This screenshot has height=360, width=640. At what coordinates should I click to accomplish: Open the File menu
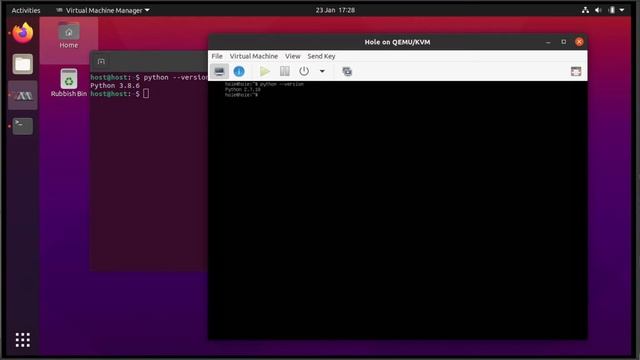click(217, 56)
